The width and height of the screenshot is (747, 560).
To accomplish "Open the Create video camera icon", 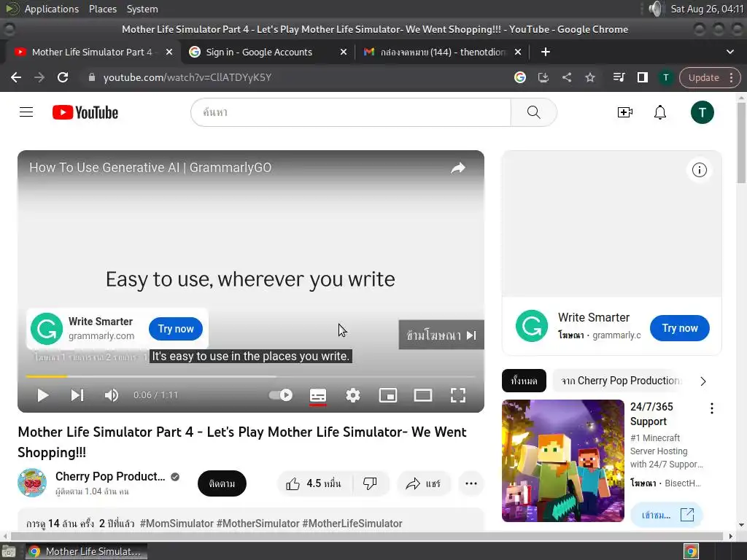I will [x=624, y=112].
